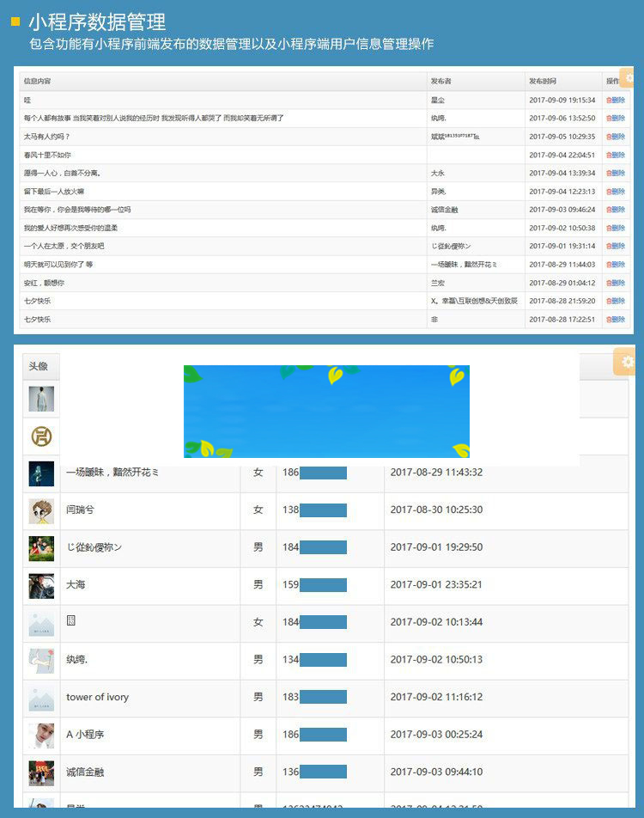Delete 七夕快乐 message from 2017-08-28 17:22:51

coord(616,320)
